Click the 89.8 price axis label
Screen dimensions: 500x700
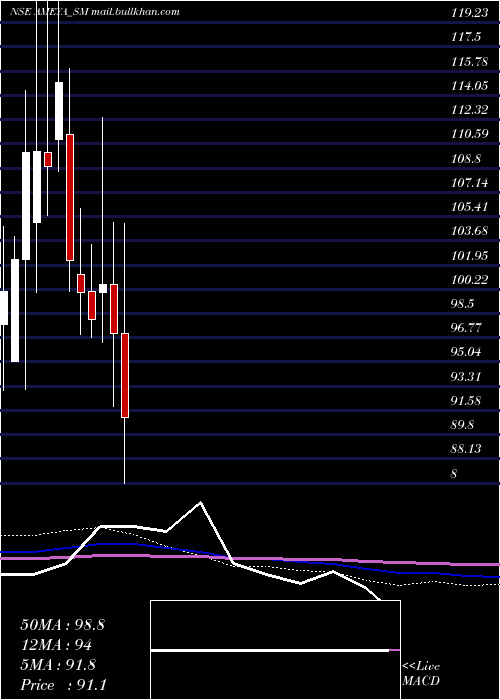pyautogui.click(x=464, y=425)
